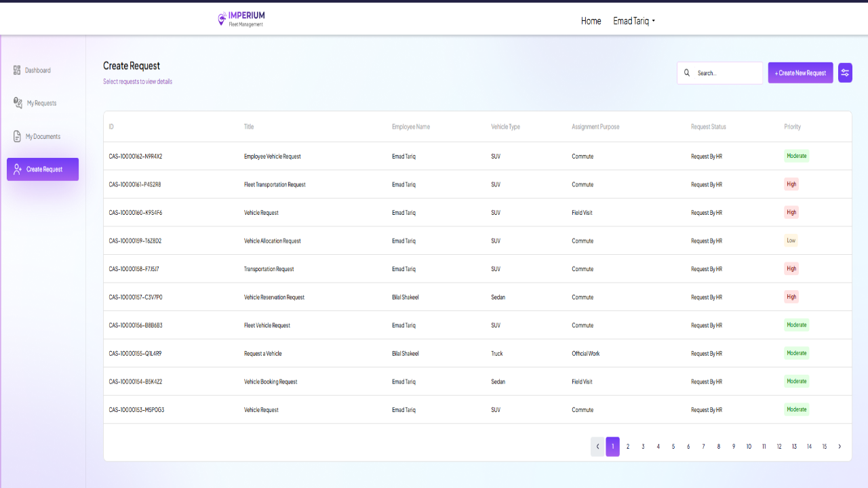Viewport: 868px width, 488px height.
Task: Open the Home menu item
Action: (x=591, y=21)
